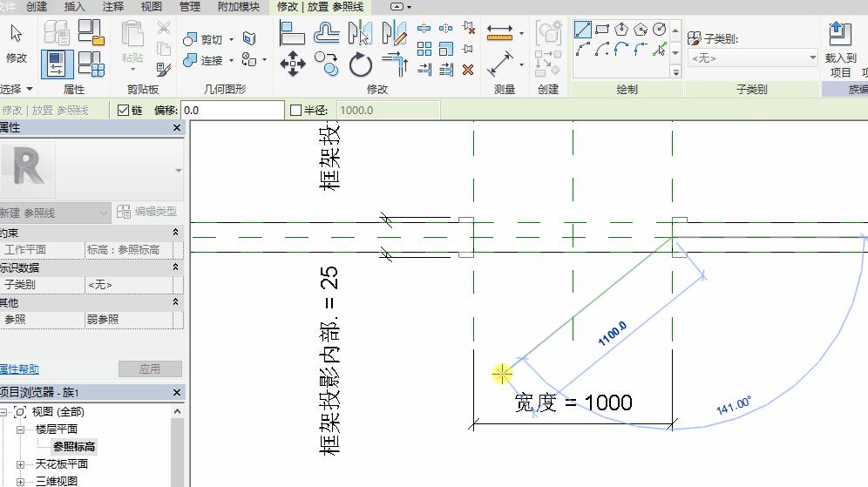
Task: Pick the Circle draw tool
Action: pos(660,30)
